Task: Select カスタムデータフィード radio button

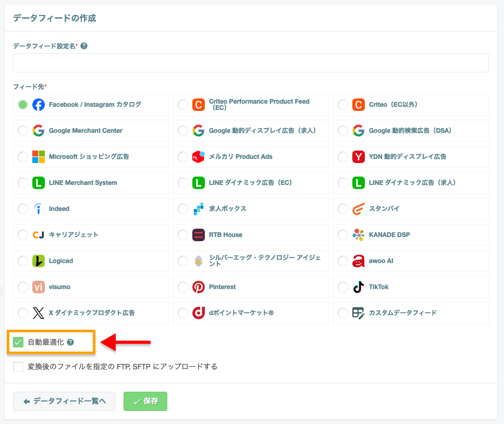Action: point(343,313)
